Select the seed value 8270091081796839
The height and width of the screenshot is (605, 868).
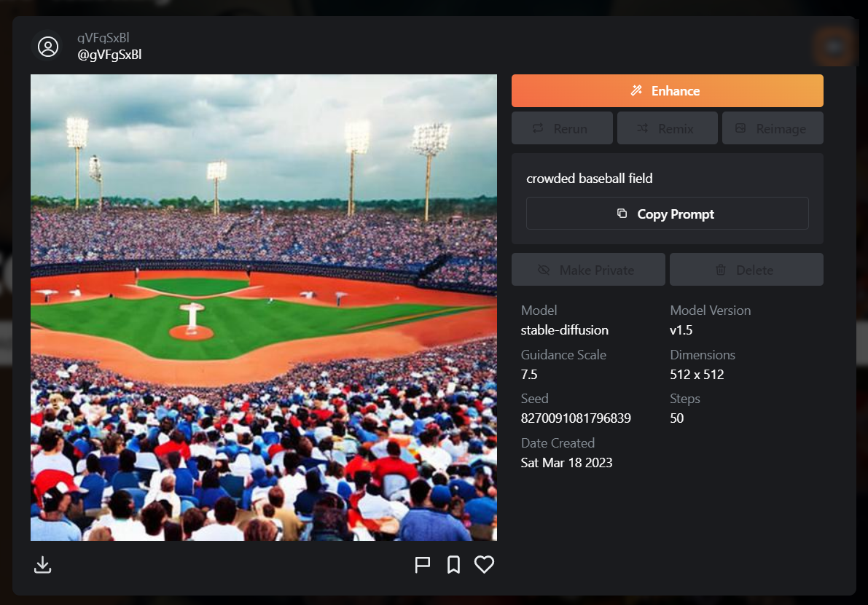[x=576, y=418]
